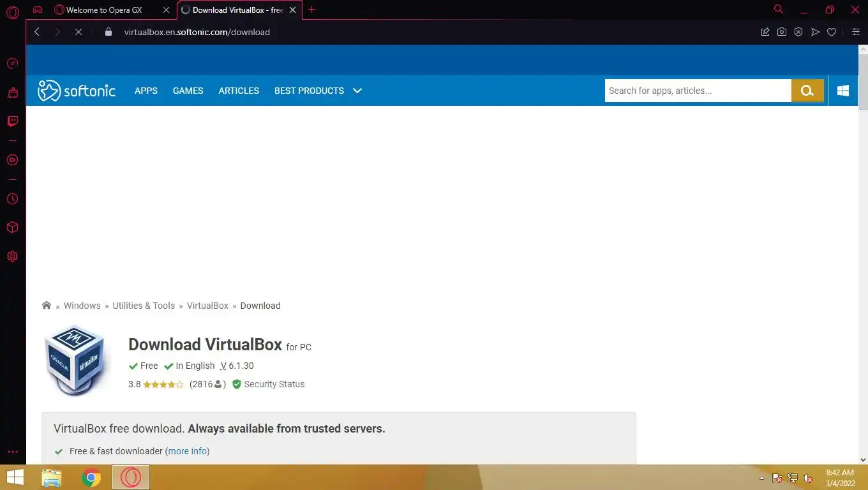Click the network tray icon
The width and height of the screenshot is (868, 490).
point(793,478)
